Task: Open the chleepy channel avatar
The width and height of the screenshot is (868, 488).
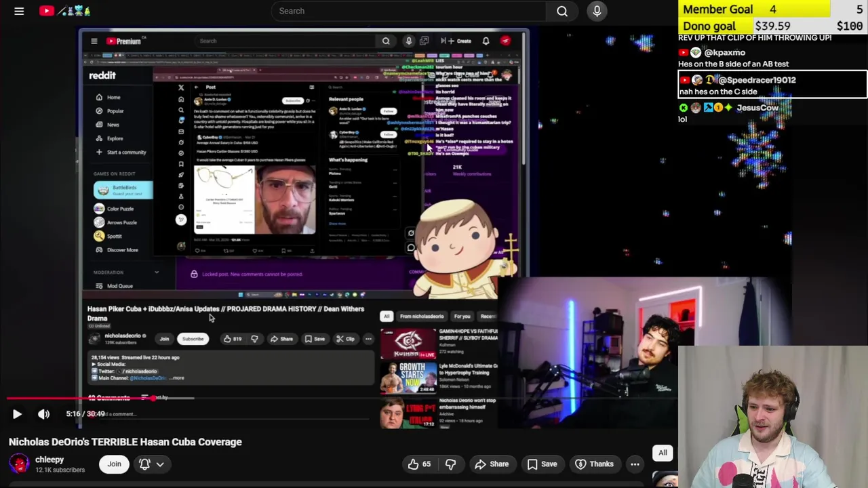Action: (x=18, y=464)
